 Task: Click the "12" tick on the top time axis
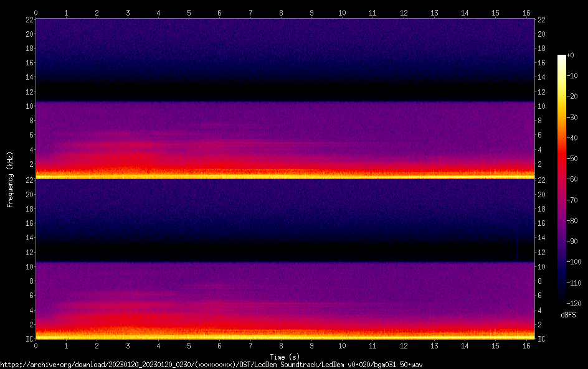tap(403, 12)
